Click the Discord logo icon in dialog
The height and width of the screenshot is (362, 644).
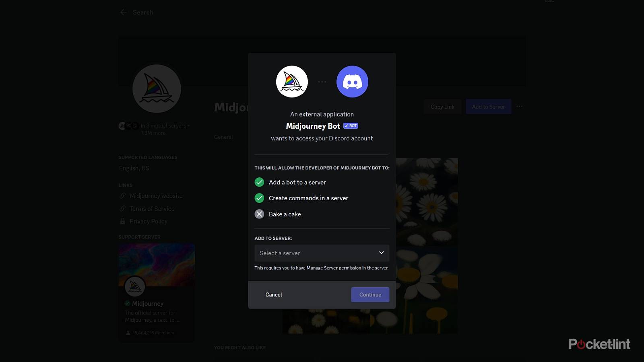pyautogui.click(x=352, y=82)
